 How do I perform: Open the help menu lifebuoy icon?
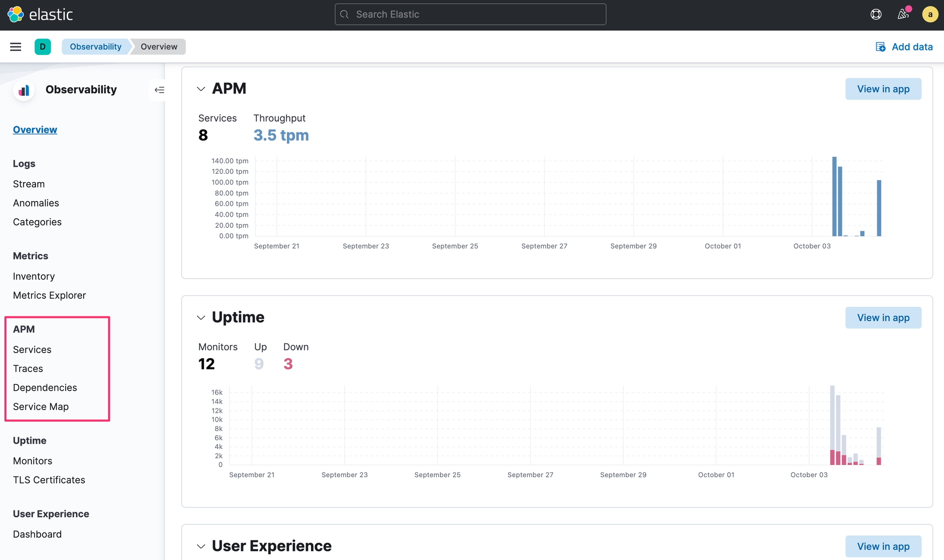[876, 14]
